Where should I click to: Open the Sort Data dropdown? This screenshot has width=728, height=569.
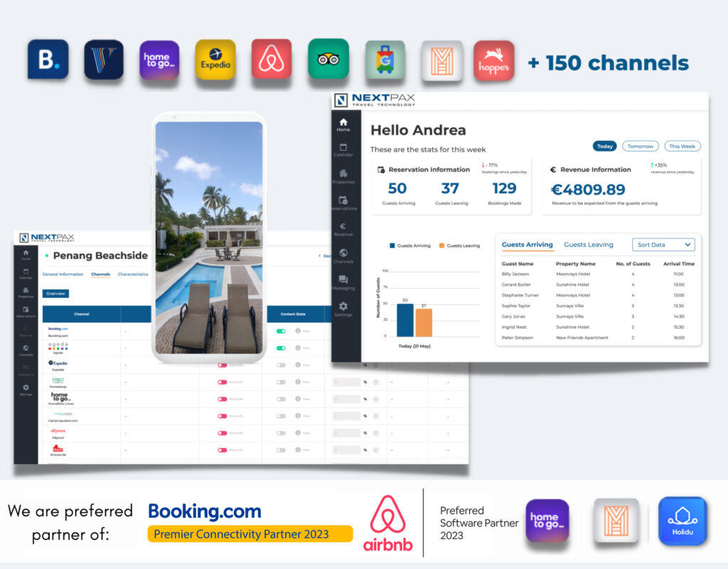(663, 245)
